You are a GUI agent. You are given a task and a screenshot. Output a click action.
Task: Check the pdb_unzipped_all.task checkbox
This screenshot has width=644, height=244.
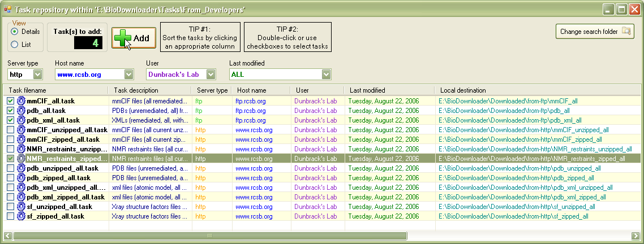[x=10, y=168]
